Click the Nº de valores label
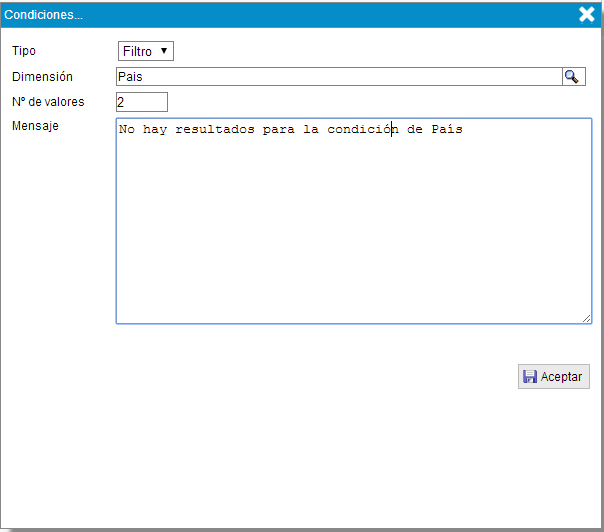The height and width of the screenshot is (532, 604). coord(48,102)
